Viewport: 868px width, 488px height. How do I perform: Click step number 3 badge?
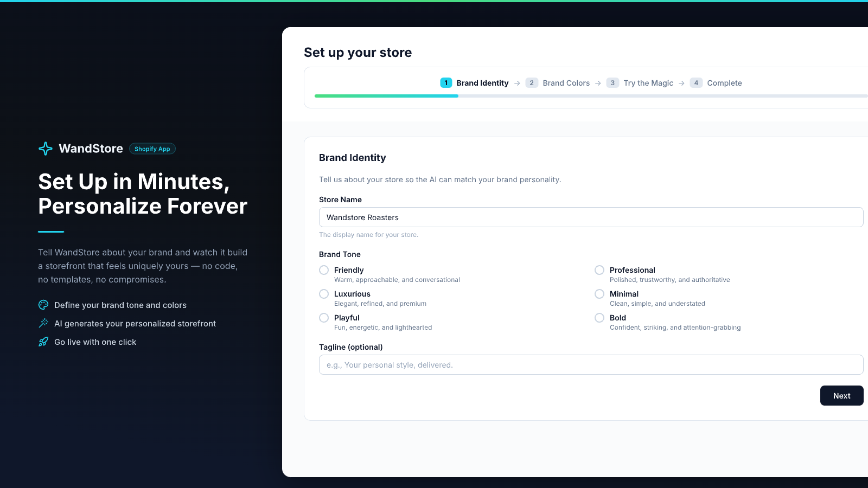click(x=612, y=83)
